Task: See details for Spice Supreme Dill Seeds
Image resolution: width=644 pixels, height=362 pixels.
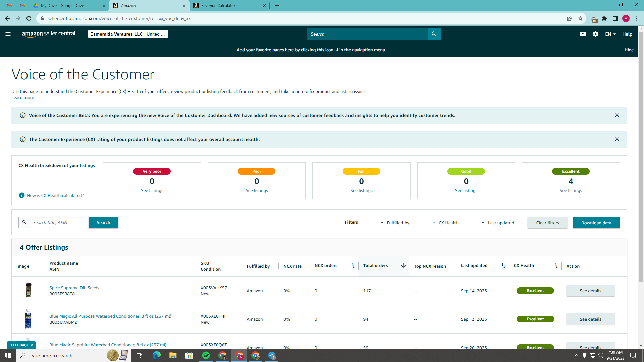Action: (590, 291)
